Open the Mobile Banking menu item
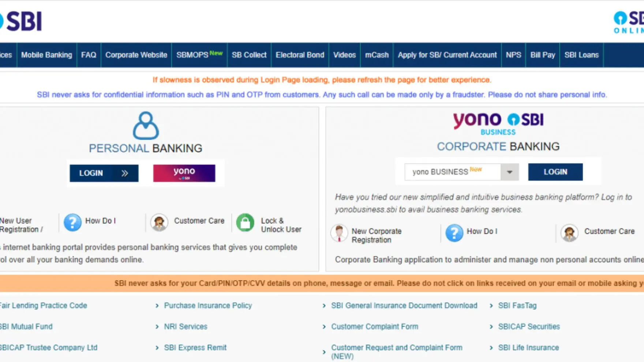Viewport: 644px width, 362px height. [46, 55]
